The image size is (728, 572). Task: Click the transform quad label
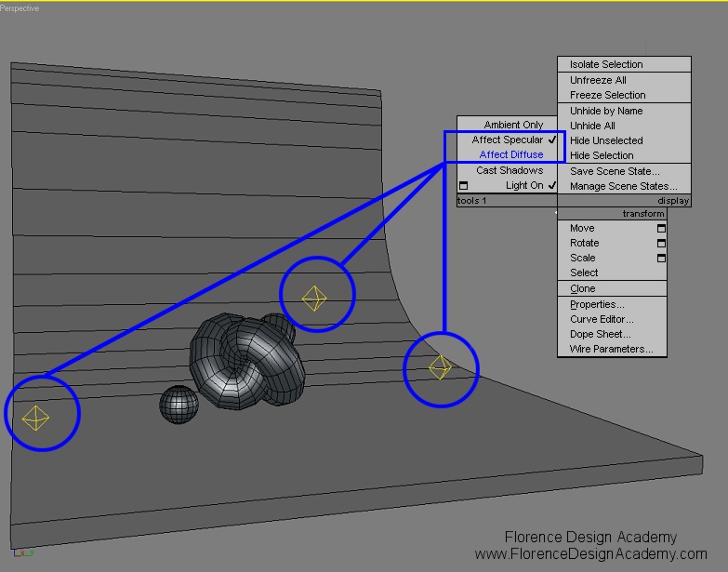pos(643,214)
